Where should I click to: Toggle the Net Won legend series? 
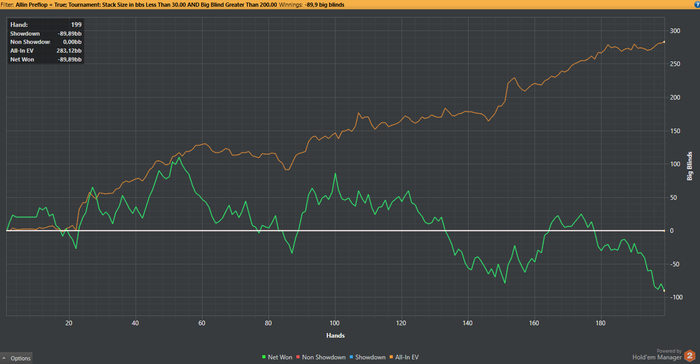point(277,357)
